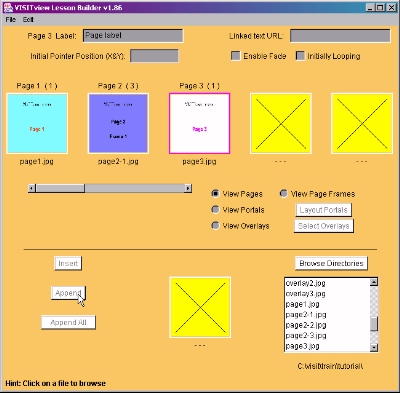The width and height of the screenshot is (400, 393).
Task: Click the fourth empty yellow page slot
Action: click(x=281, y=123)
